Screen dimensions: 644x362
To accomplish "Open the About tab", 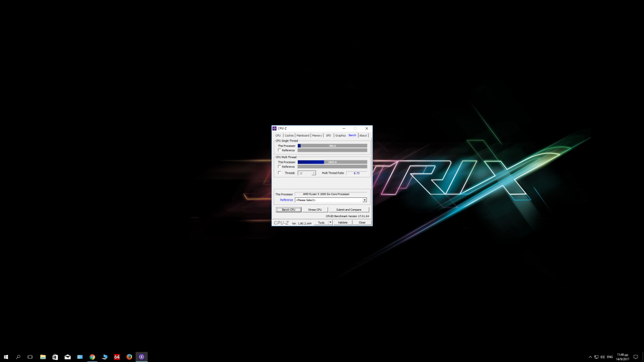I will coord(363,136).
